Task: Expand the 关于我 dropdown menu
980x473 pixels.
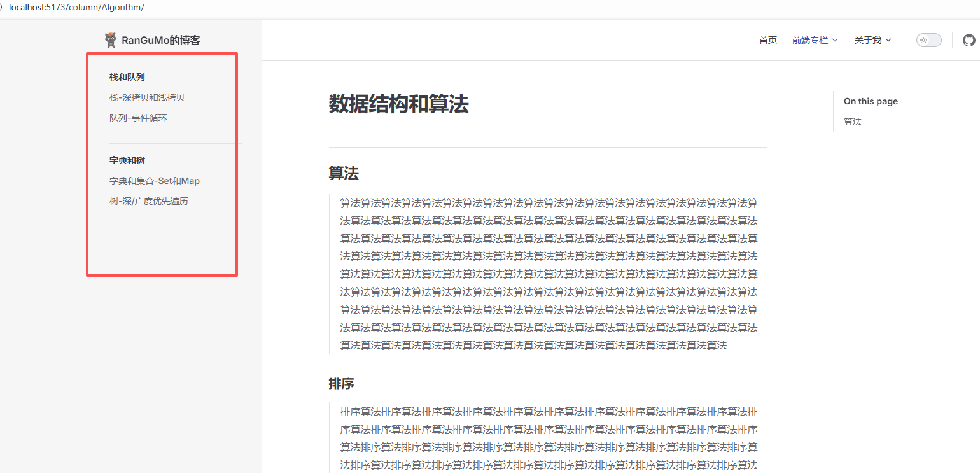Action: (872, 40)
